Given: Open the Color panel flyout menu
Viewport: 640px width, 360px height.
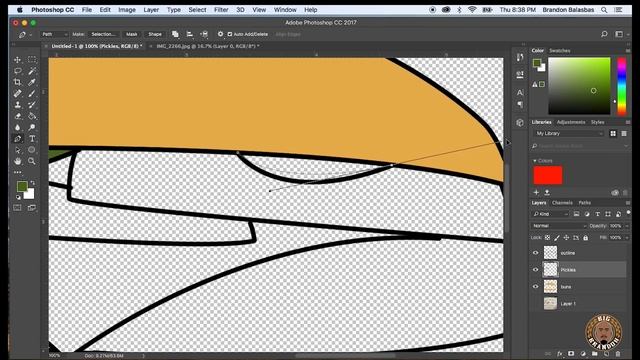Looking at the screenshot, I should click(x=628, y=51).
